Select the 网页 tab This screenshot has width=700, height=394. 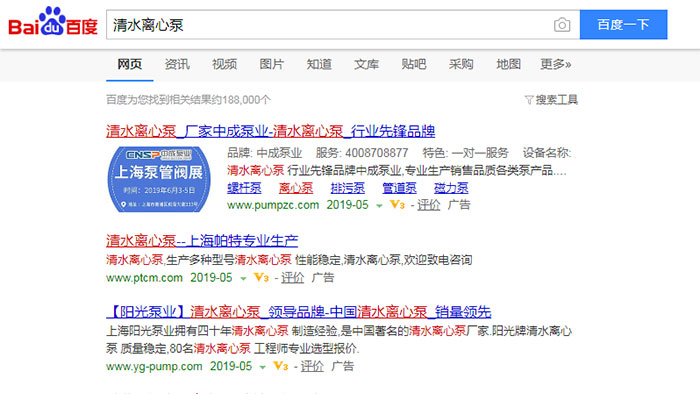coord(129,64)
